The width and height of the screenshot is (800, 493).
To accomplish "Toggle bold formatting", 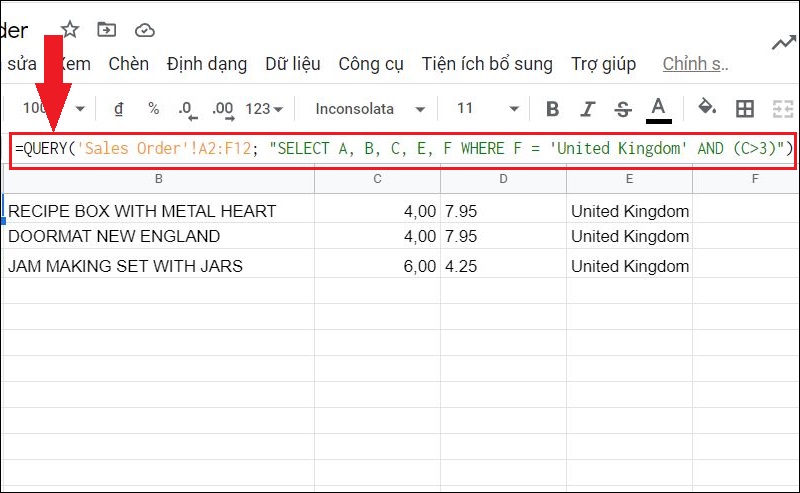I will tap(553, 108).
